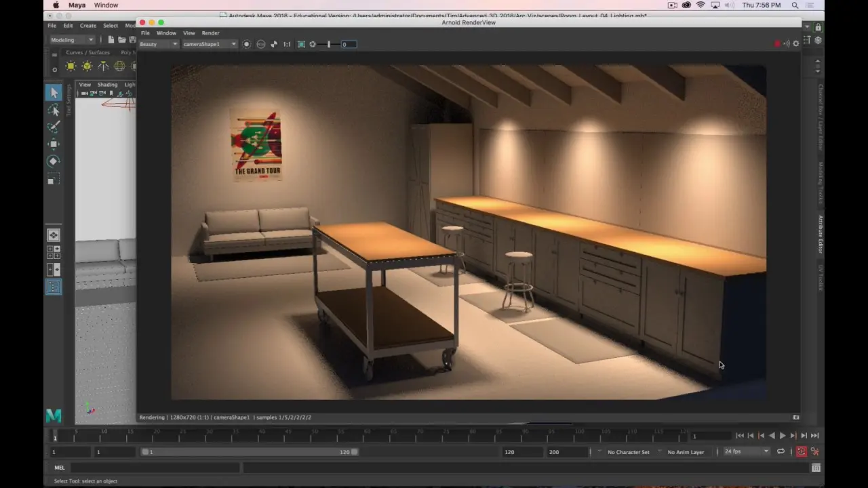The image size is (868, 488).
Task: Toggle playback loop mode
Action: click(x=781, y=452)
